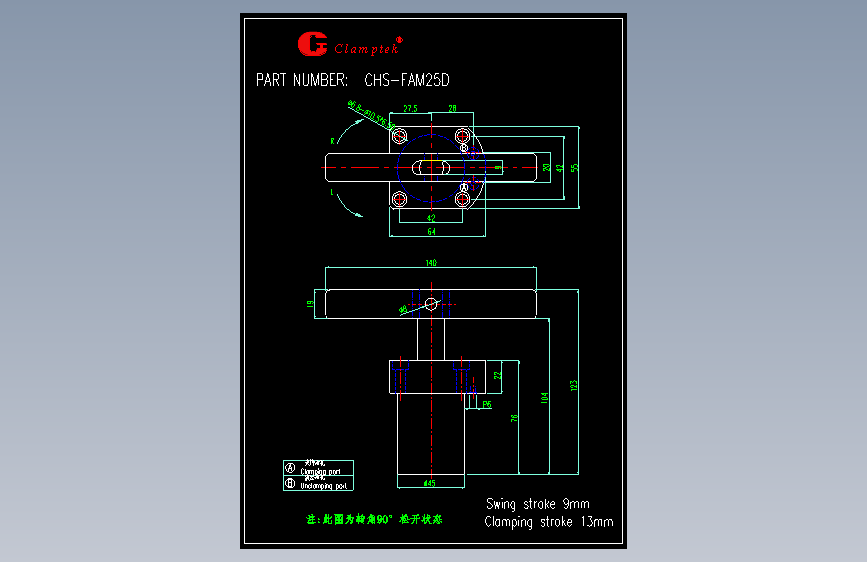Pick the "27.5" dimension in top view
This screenshot has height=562, width=867.
(410, 108)
